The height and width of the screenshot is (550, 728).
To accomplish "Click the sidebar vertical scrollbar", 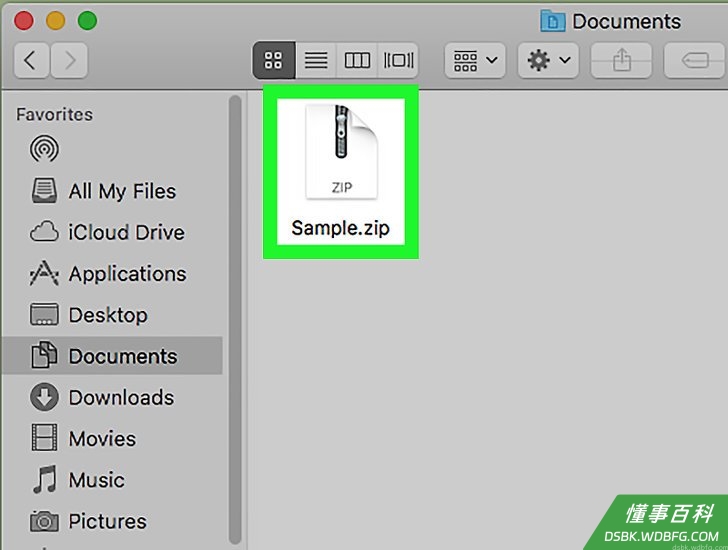I will (235, 319).
